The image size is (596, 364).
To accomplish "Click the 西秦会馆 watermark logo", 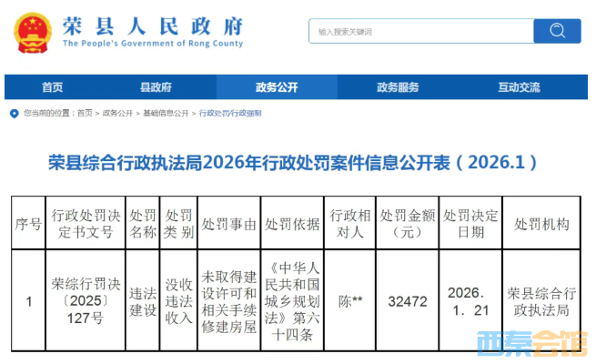I will point(532,344).
